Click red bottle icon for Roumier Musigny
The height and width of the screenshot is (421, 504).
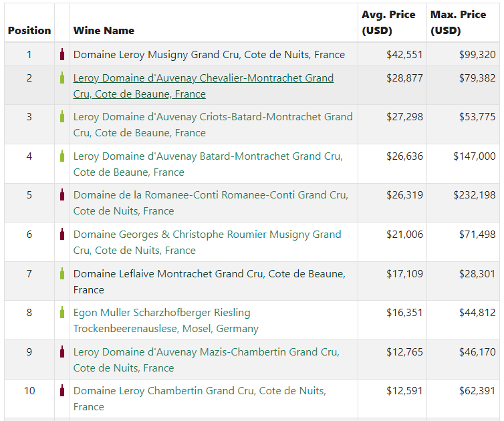pyautogui.click(x=62, y=235)
